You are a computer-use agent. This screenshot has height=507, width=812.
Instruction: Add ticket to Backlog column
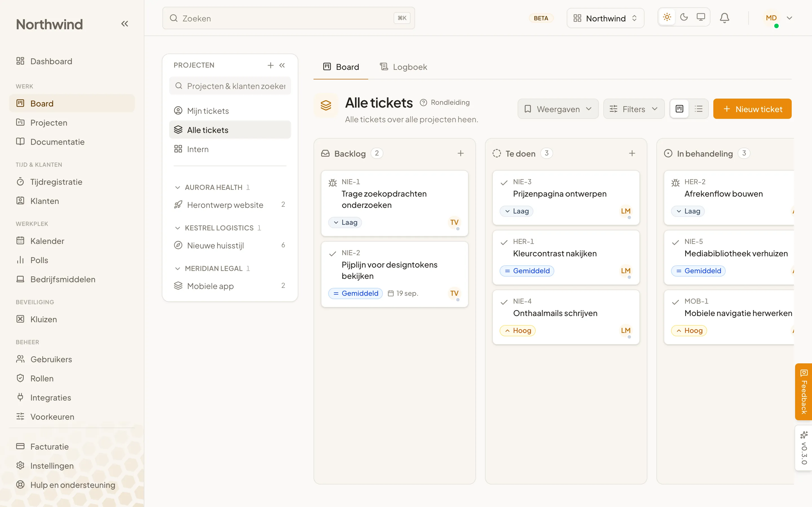click(x=461, y=153)
